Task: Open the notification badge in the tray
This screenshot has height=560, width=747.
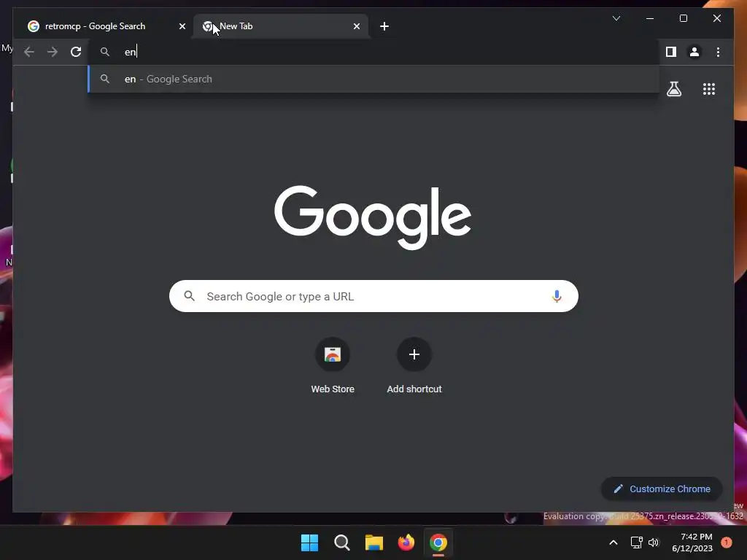Action: [x=726, y=542]
